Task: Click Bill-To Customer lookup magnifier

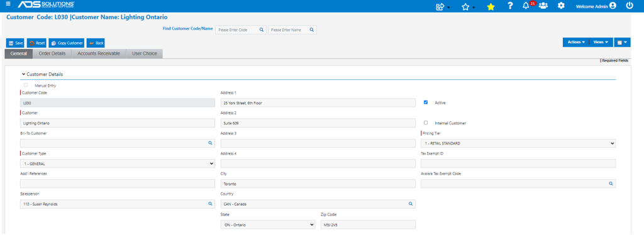Action: [210, 143]
